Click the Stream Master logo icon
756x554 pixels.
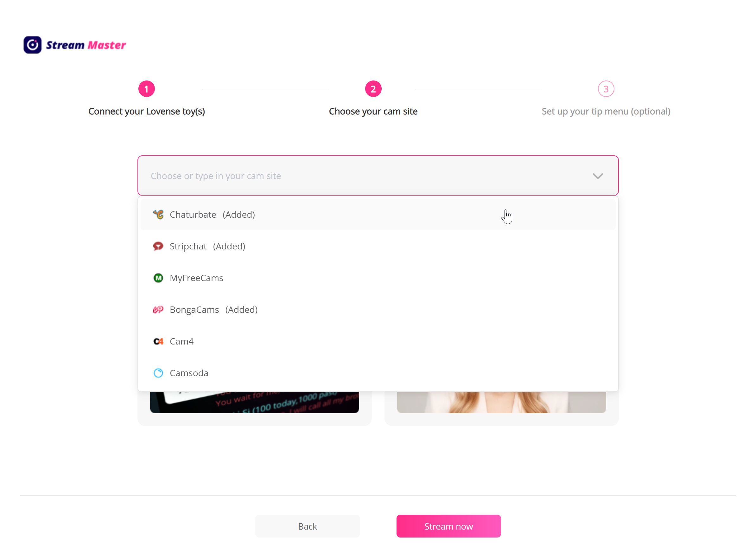pyautogui.click(x=33, y=45)
